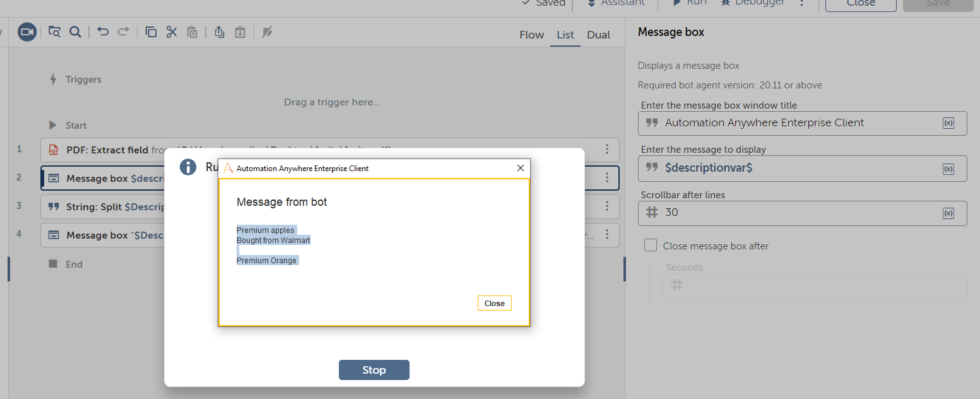980x399 pixels.
Task: Undo the last action
Action: point(103,32)
